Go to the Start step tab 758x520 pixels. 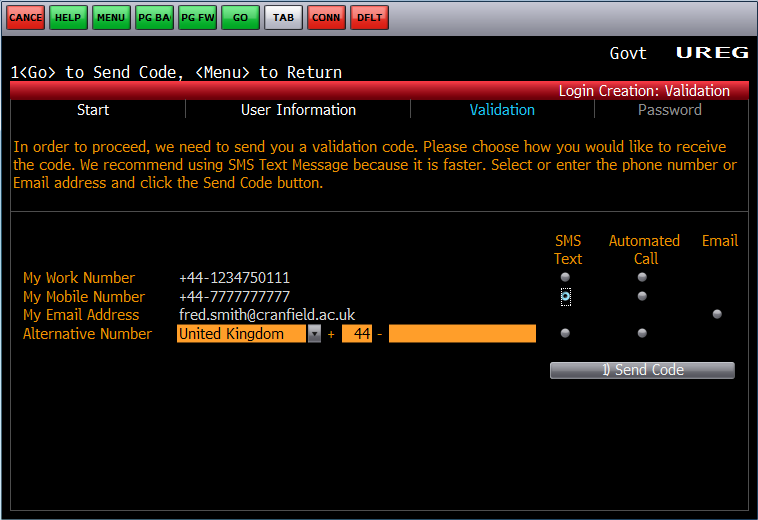point(93,110)
